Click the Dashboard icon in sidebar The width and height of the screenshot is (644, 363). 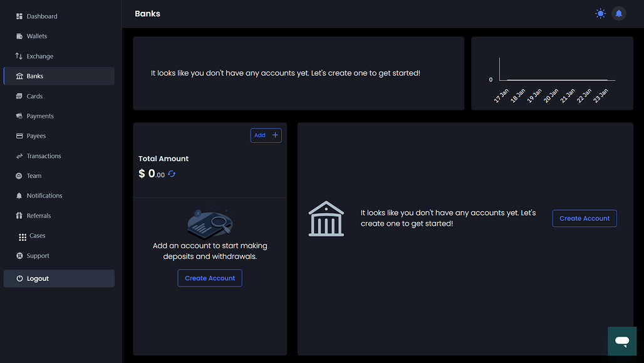[x=19, y=16]
